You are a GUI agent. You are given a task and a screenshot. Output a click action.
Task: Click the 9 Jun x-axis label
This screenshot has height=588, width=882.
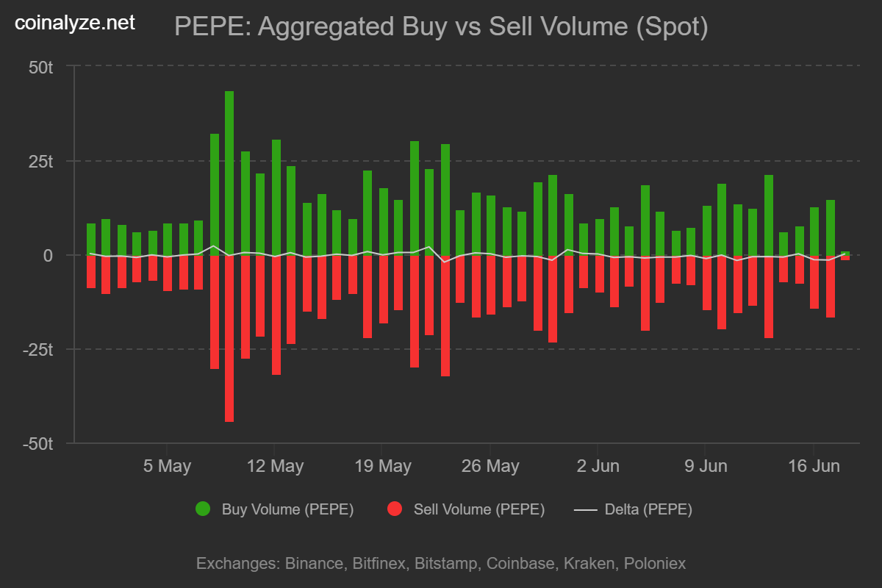tap(705, 466)
